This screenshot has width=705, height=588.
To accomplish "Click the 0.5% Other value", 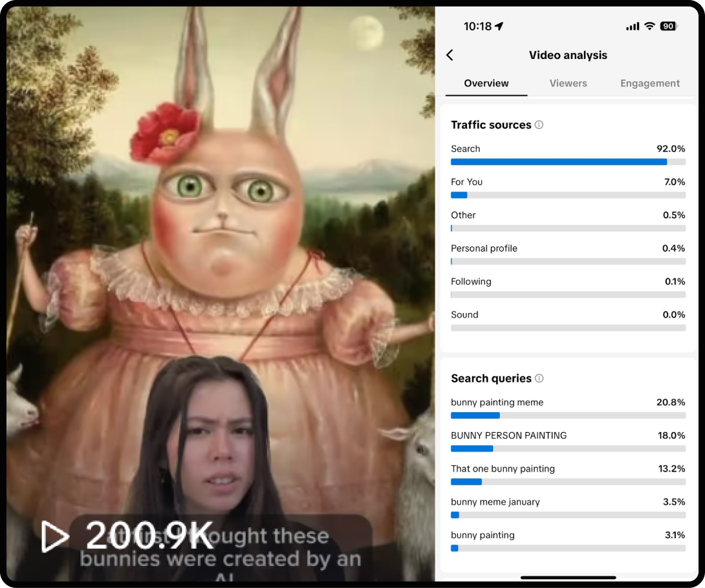I will point(674,215).
